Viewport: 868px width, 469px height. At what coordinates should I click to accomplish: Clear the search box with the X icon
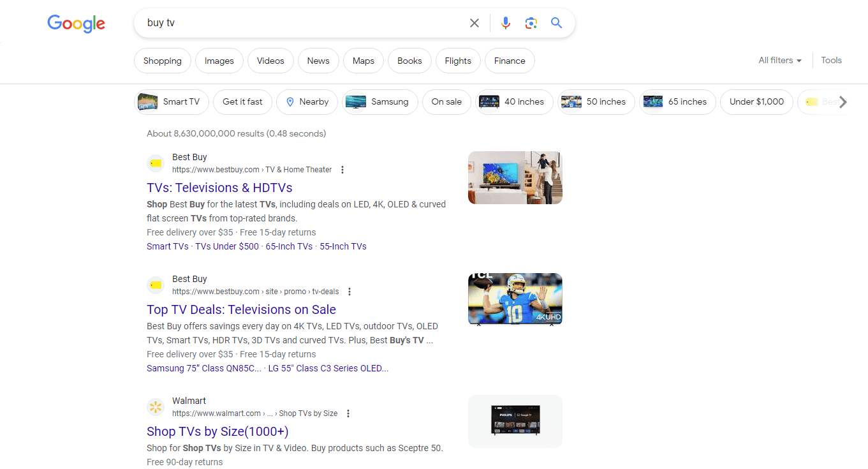point(474,23)
